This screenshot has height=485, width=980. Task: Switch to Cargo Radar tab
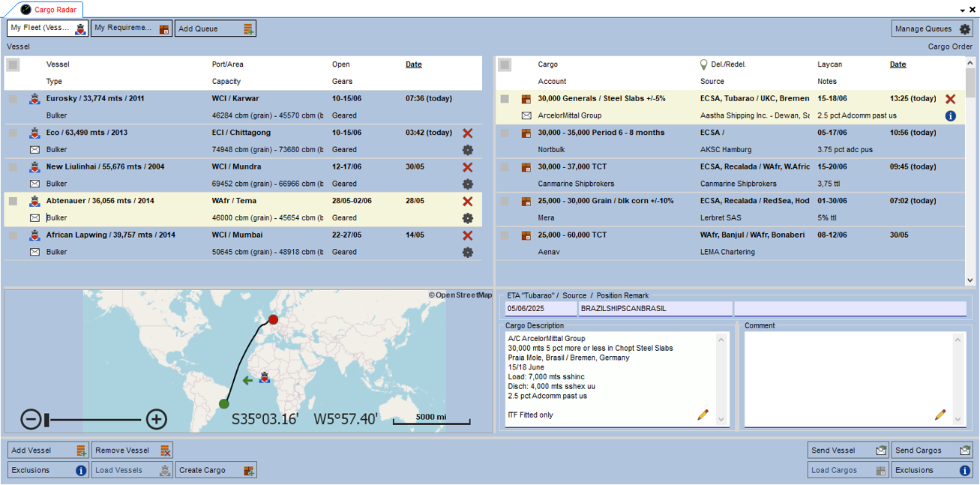point(50,10)
